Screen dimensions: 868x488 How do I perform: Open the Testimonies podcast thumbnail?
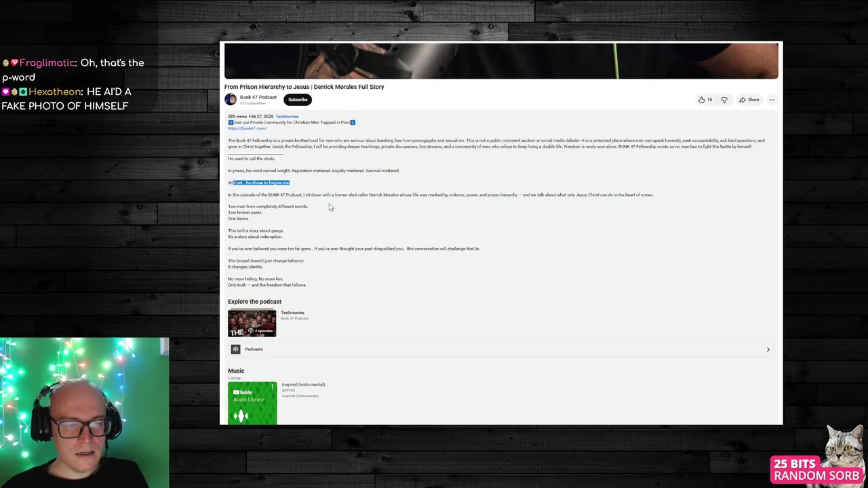tap(252, 323)
